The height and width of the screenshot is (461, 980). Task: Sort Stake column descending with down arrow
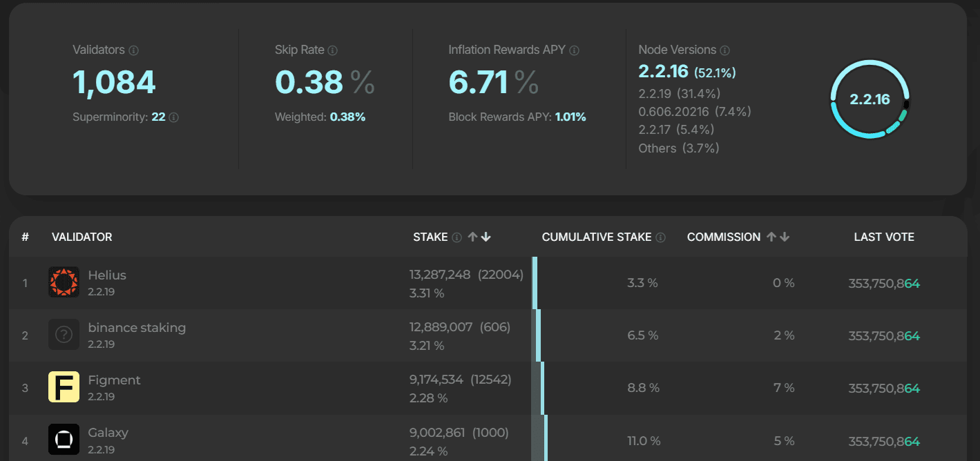[x=486, y=237]
